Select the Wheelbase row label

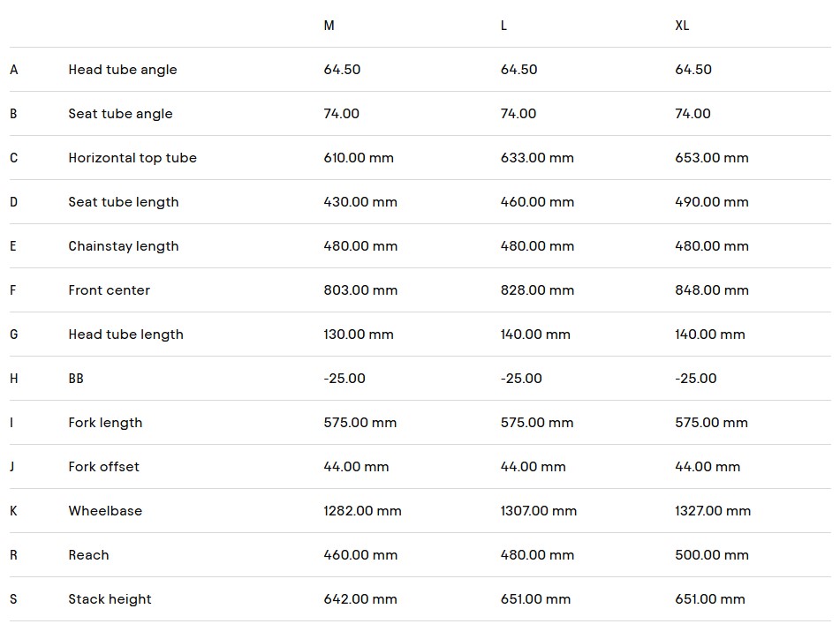pyautogui.click(x=105, y=510)
